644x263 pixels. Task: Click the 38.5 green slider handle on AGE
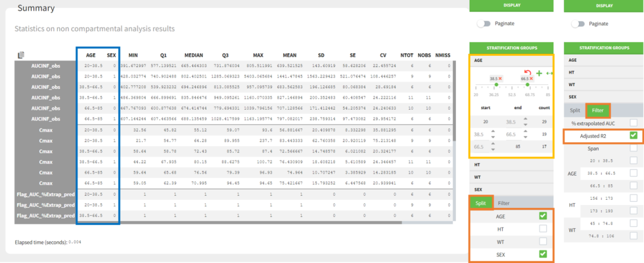coord(496,85)
